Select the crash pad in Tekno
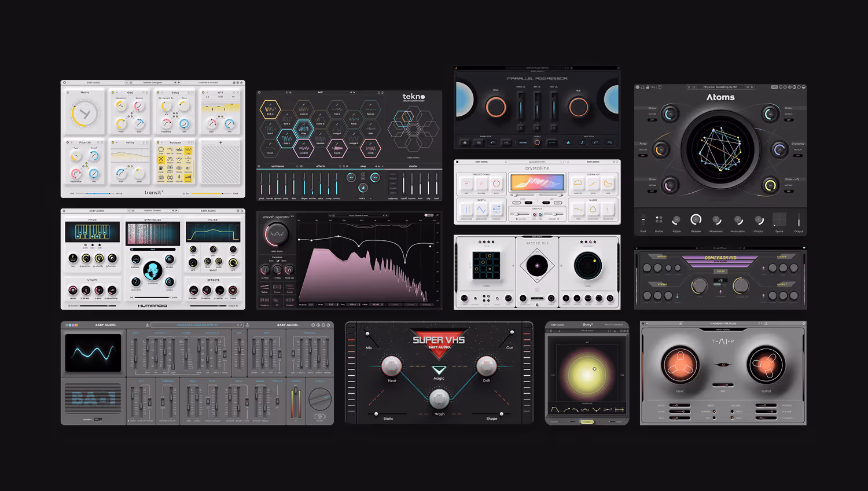This screenshot has height=491, width=868. coord(370,148)
